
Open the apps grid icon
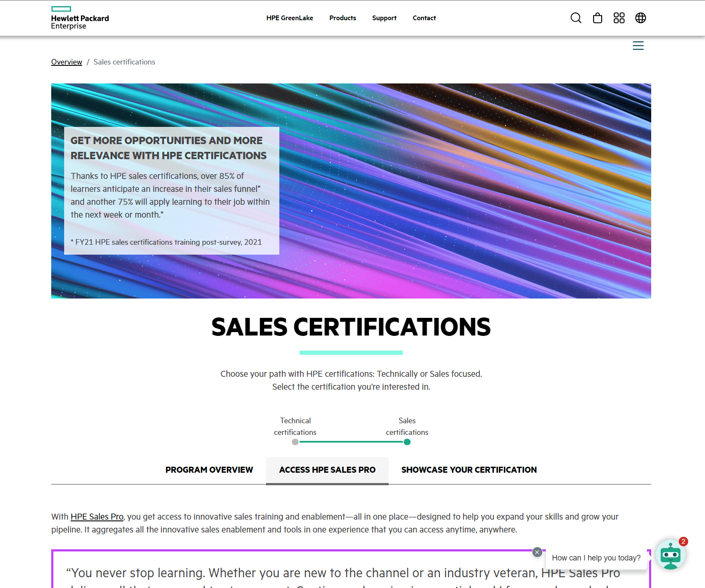pos(619,18)
